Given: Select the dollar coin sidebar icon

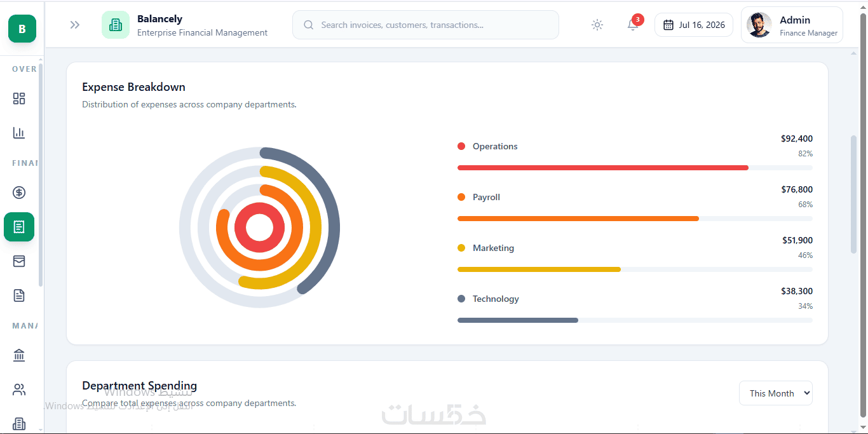Looking at the screenshot, I should coord(19,193).
